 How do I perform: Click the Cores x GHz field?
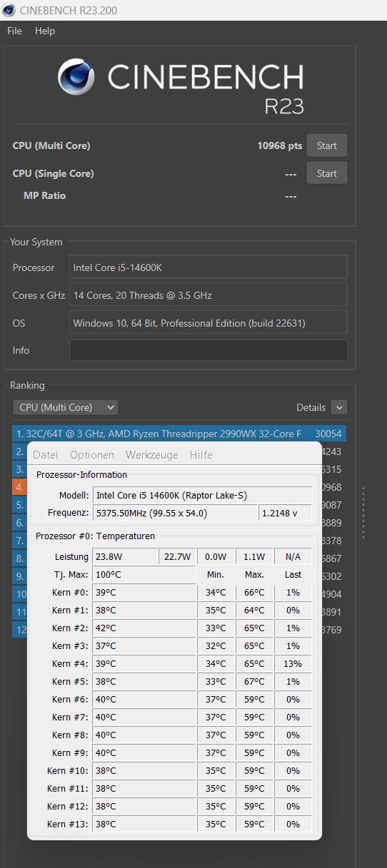(x=208, y=295)
